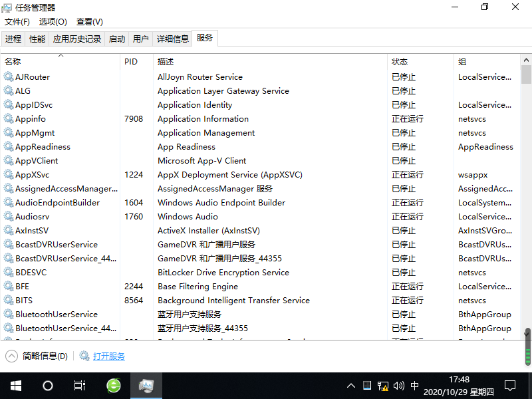Sort services by the 状态 column header

(x=400, y=62)
